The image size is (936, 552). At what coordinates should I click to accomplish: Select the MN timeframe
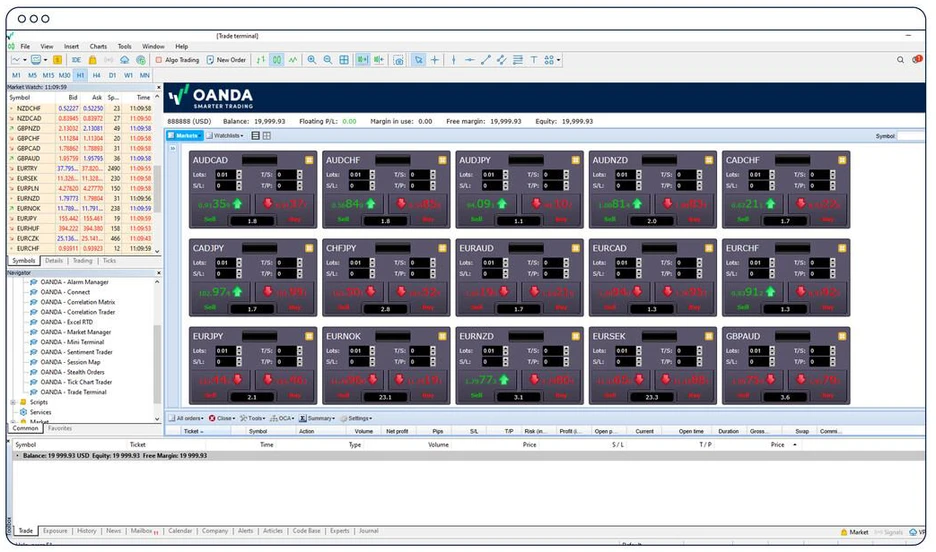(144, 75)
